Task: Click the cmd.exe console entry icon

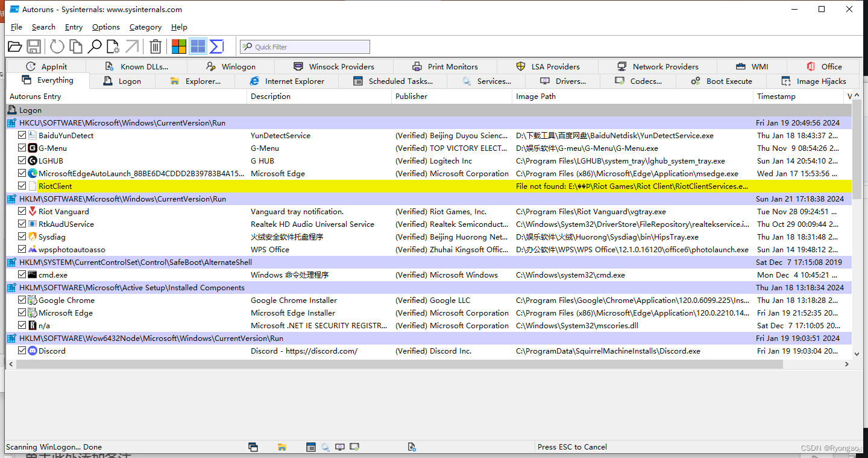Action: [33, 275]
